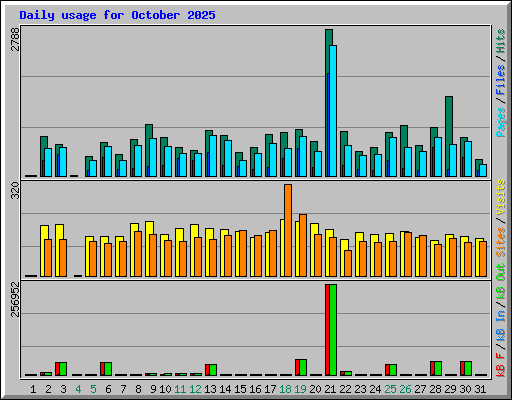Select day 20 label on x-axis
Screen dimensions: 512x400
[315, 389]
